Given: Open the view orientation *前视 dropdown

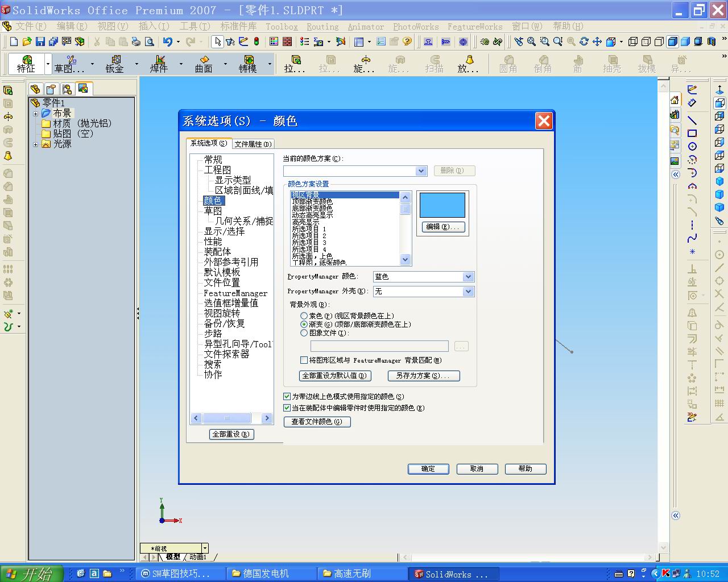Looking at the screenshot, I should [x=205, y=548].
